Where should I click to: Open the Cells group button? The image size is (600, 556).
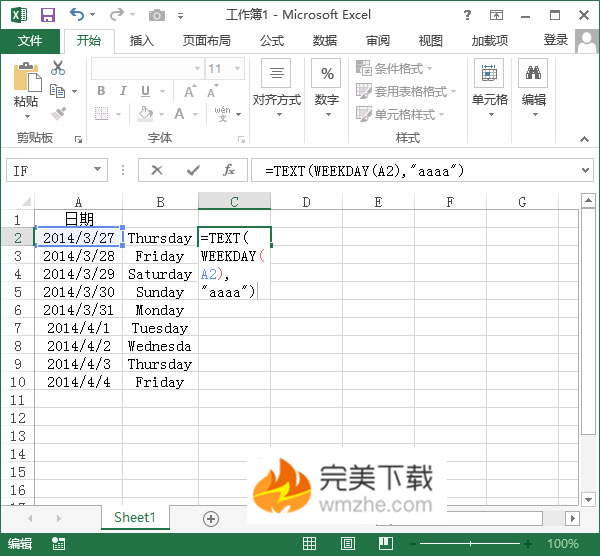click(x=489, y=88)
